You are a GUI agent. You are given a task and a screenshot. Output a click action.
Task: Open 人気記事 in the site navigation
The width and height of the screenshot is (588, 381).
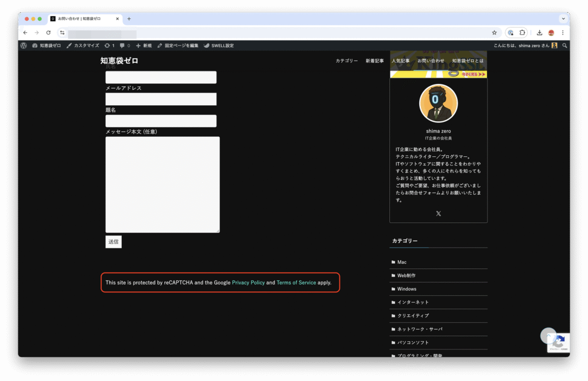(x=400, y=61)
